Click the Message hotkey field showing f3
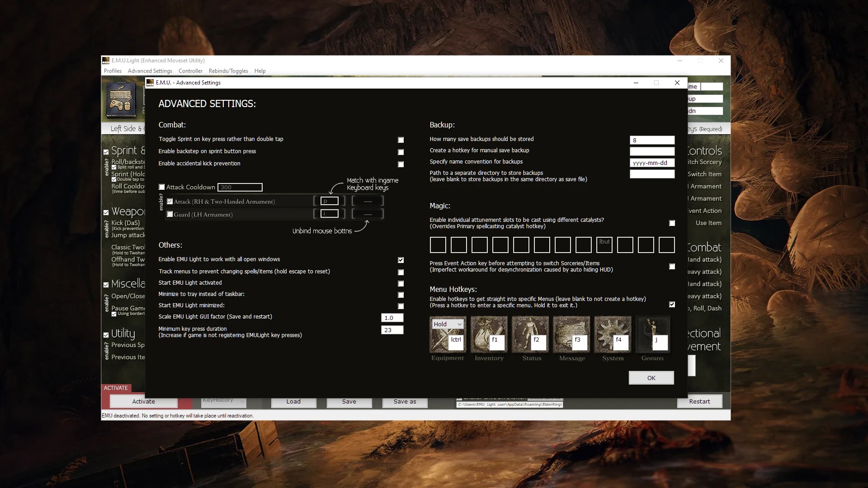The image size is (868, 488). (x=580, y=343)
